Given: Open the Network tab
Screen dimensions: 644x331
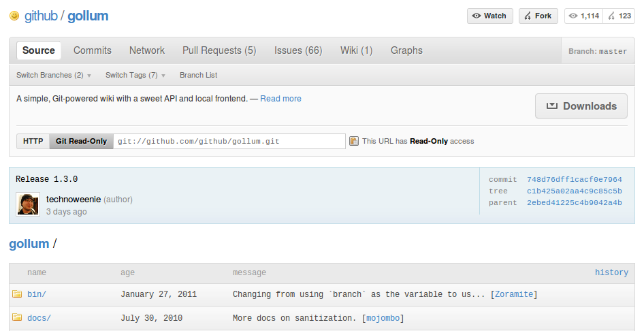Looking at the screenshot, I should [x=147, y=50].
